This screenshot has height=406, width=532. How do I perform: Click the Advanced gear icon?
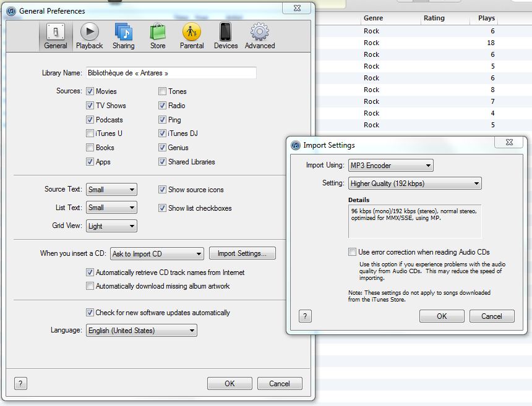[x=260, y=36]
